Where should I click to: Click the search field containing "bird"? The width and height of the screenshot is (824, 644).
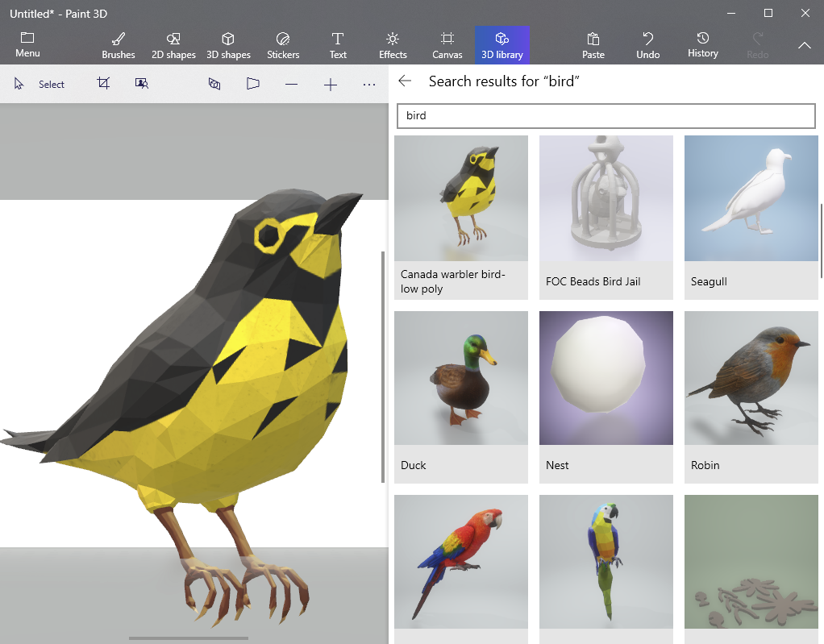point(606,115)
